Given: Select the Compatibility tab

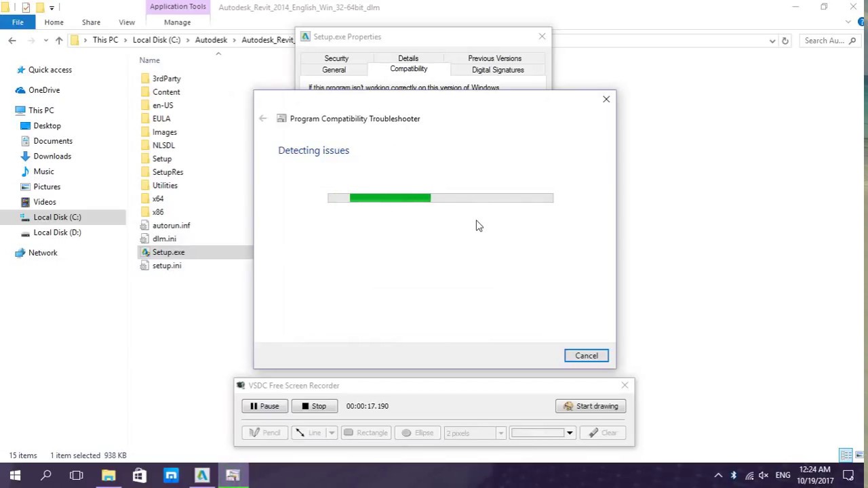Looking at the screenshot, I should click(408, 69).
